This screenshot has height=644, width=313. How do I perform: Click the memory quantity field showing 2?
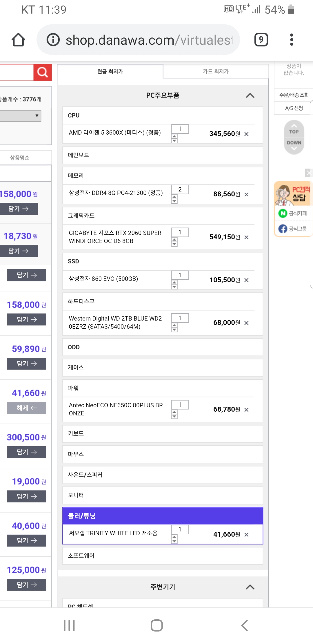pos(180,189)
